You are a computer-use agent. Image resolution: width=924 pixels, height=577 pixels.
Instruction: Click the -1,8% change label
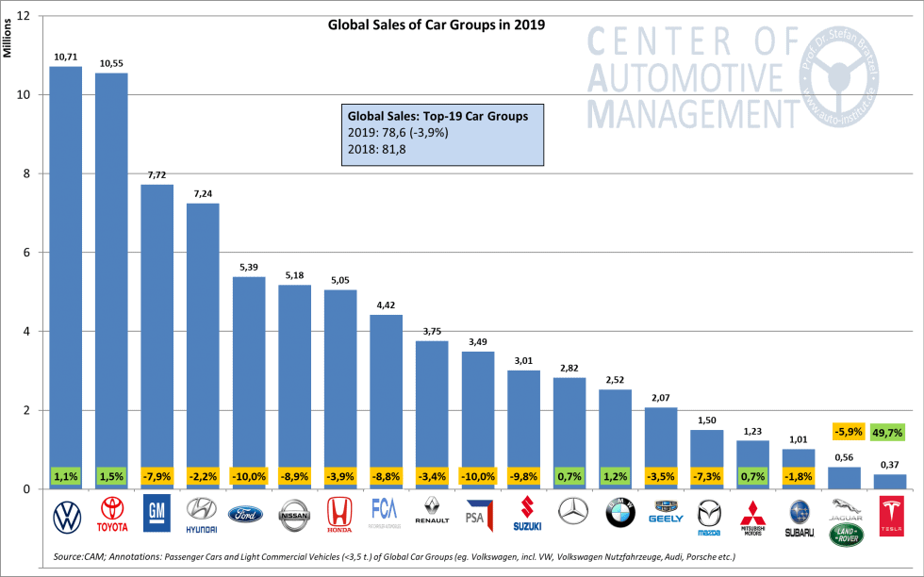coord(799,476)
